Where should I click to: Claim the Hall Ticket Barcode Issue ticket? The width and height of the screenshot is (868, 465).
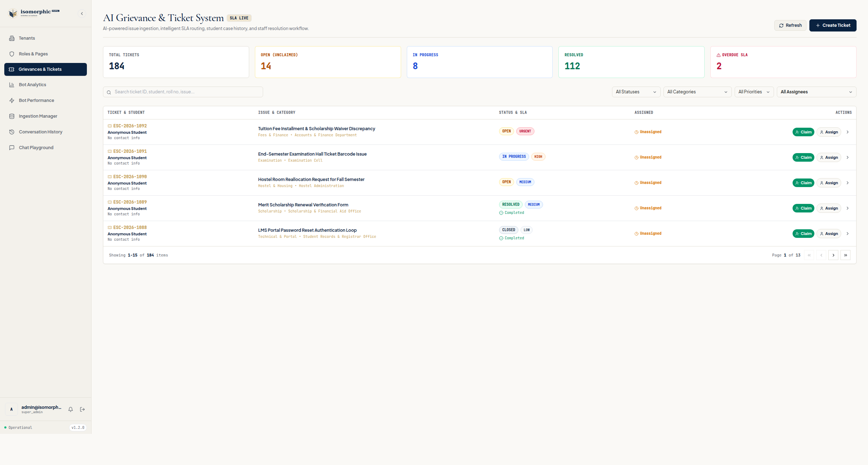click(x=803, y=157)
